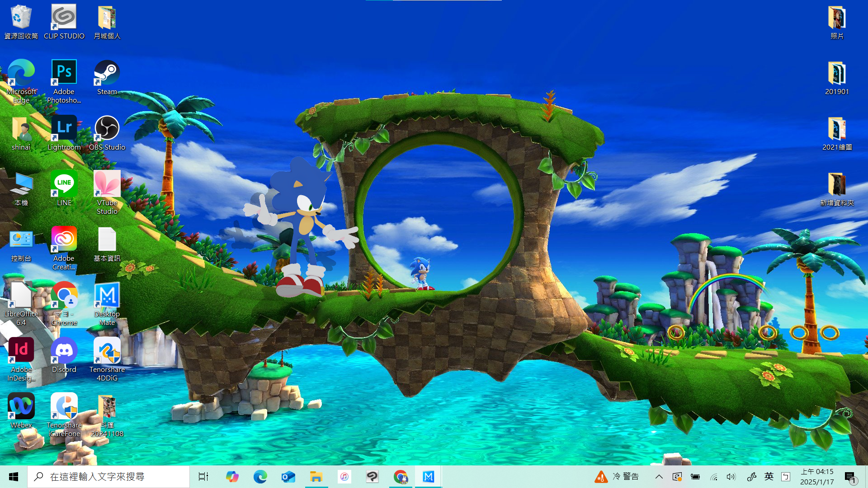Select the Adobe Creative Cloud shortcut

click(64, 248)
